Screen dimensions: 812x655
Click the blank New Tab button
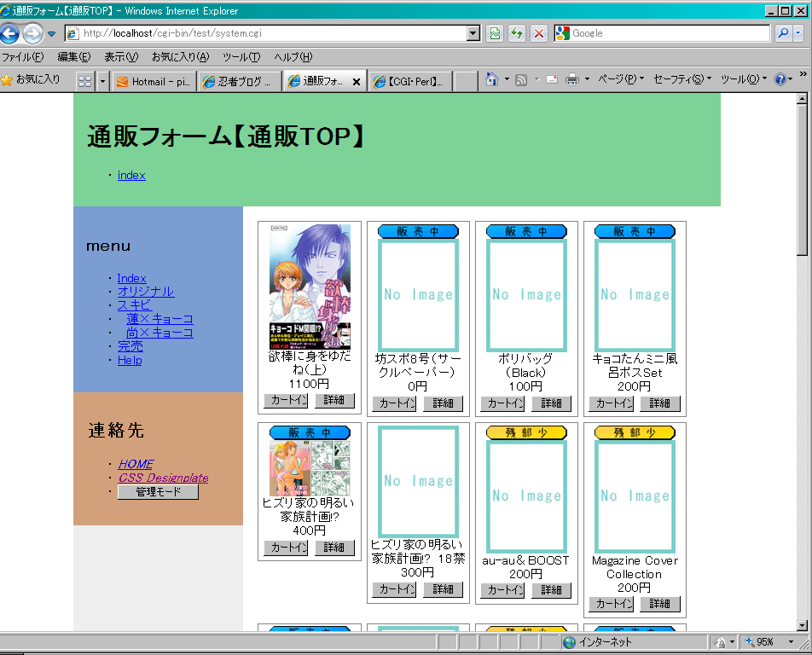coord(466,81)
